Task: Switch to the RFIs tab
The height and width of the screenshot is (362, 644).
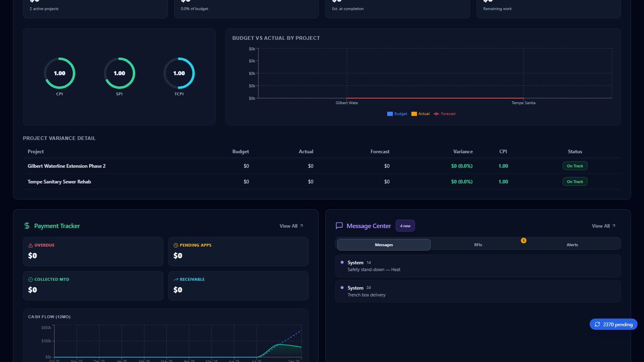Action: tap(478, 245)
